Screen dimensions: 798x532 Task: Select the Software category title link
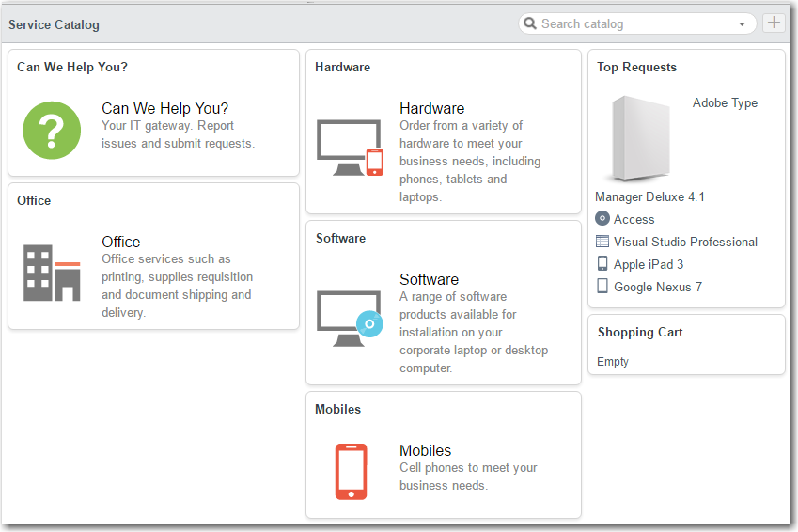pos(429,279)
